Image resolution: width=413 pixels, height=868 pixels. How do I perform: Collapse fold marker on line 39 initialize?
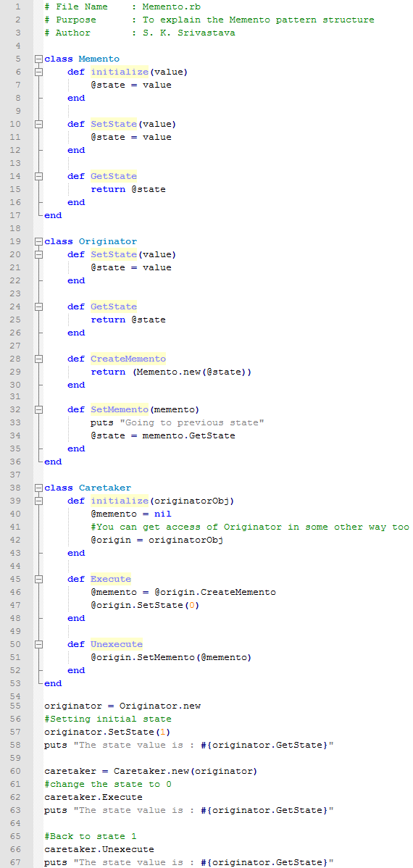tap(38, 501)
